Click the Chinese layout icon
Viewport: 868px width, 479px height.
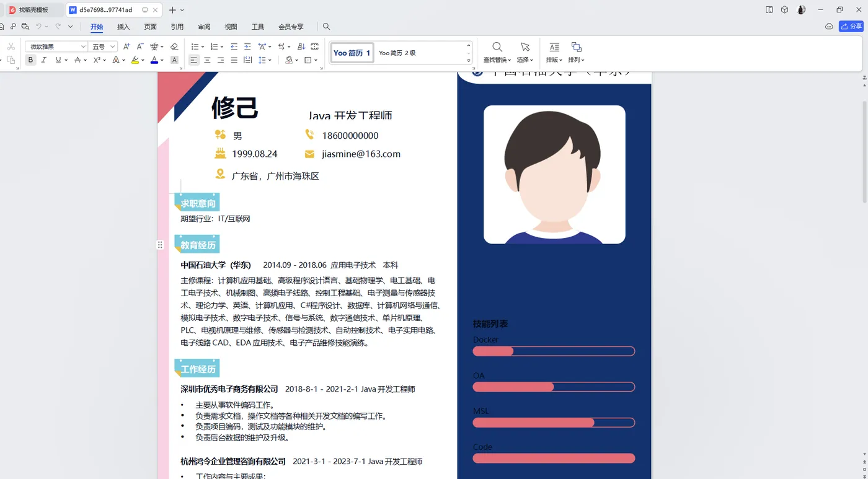click(x=262, y=46)
